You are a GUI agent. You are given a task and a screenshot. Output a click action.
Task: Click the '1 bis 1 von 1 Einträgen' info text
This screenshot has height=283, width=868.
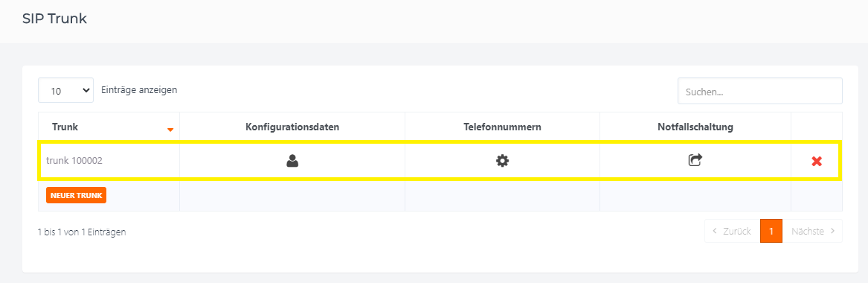82,232
